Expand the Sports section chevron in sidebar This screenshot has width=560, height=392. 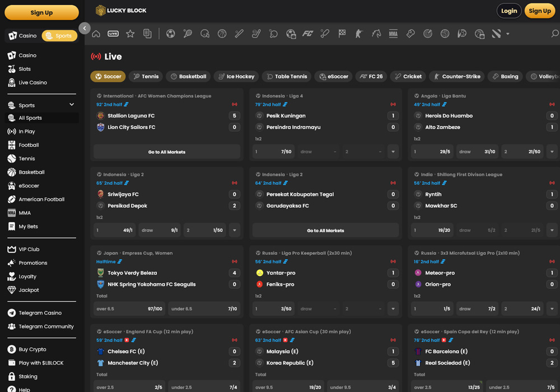(72, 105)
